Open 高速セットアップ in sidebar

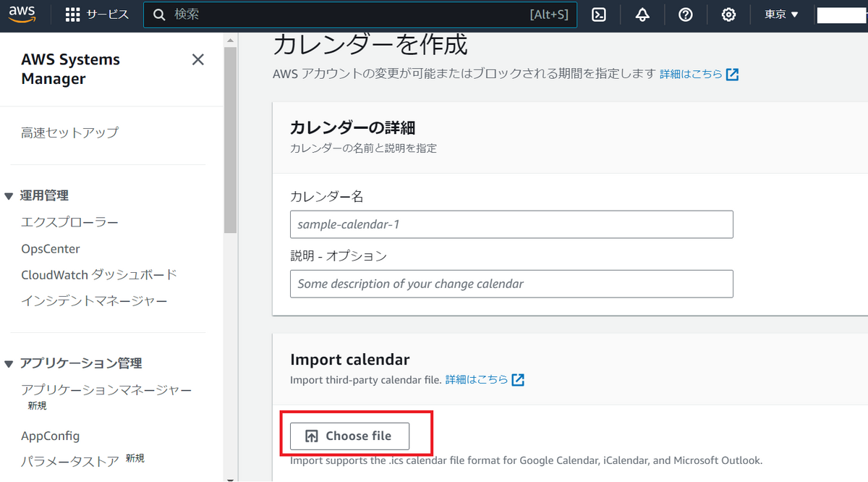coord(69,132)
